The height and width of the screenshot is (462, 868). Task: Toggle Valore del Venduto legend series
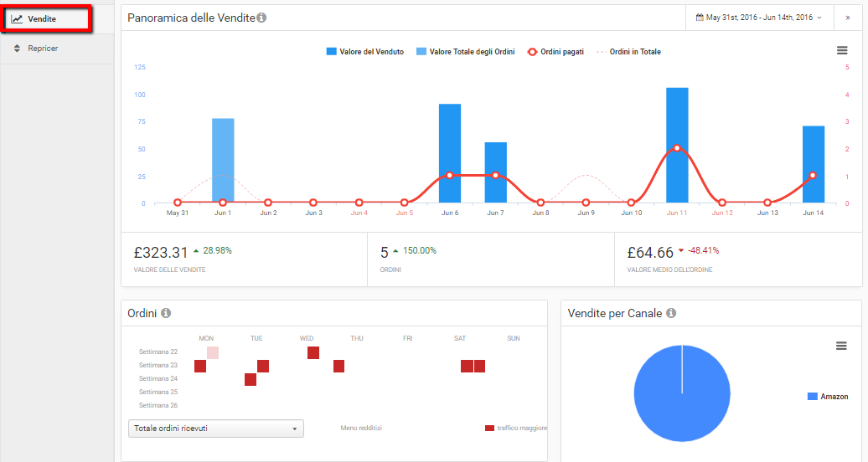click(364, 52)
